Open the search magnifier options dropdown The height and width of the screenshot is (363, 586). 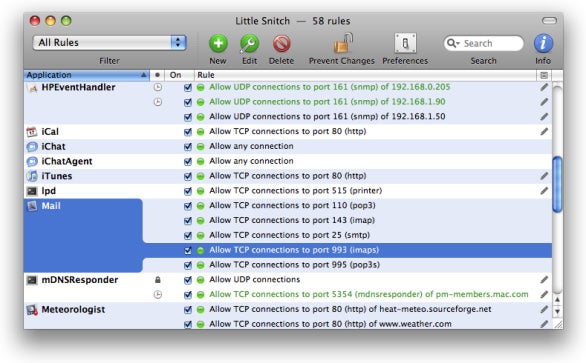point(453,43)
